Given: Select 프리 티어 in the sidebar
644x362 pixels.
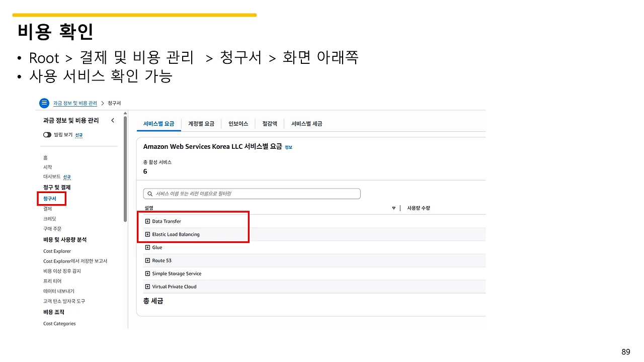Looking at the screenshot, I should click(52, 281).
